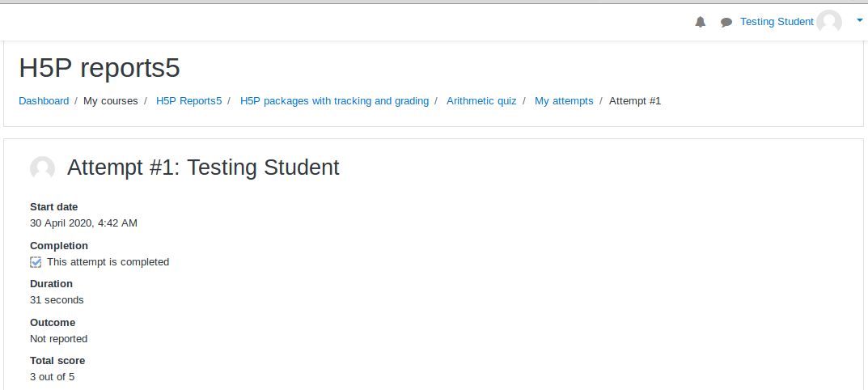Click Attempt #1 breadcrumb item
The width and height of the screenshot is (868, 390).
click(635, 101)
